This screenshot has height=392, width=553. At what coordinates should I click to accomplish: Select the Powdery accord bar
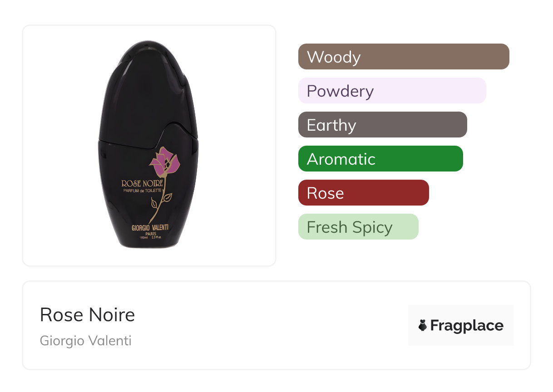click(x=392, y=91)
